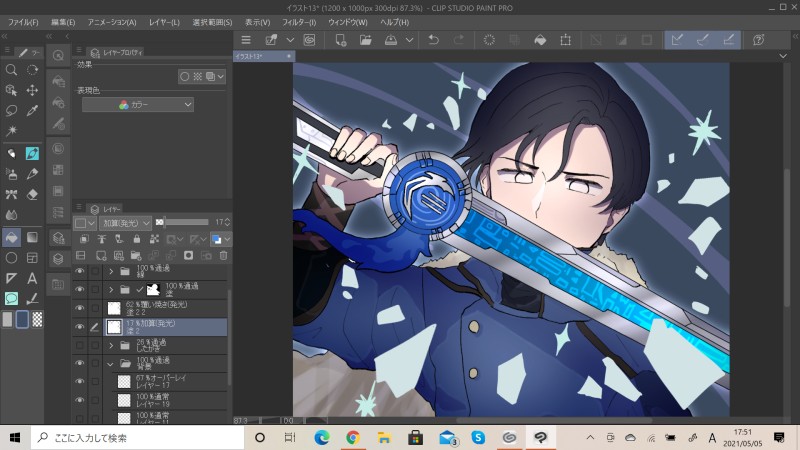The width and height of the screenshot is (800, 450).
Task: Open command bar hamburger menu button
Action: [246, 40]
